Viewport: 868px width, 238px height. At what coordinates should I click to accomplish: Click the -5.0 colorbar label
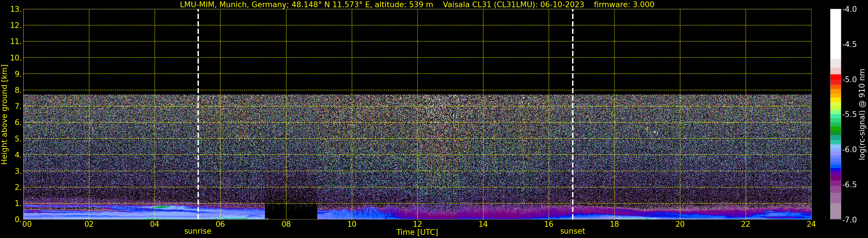[850, 80]
